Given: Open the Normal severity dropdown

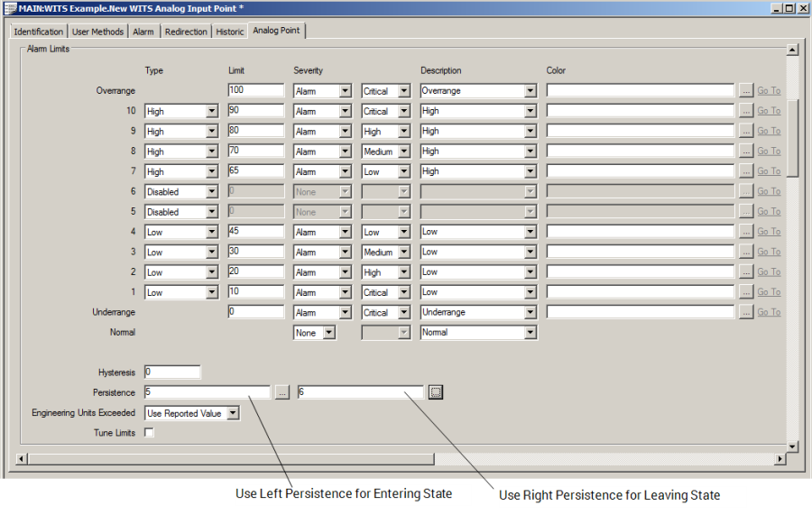Looking at the screenshot, I should tap(328, 333).
